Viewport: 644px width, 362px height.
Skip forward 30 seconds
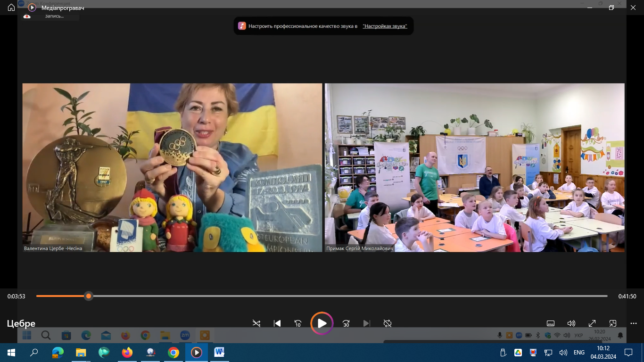[x=346, y=323]
